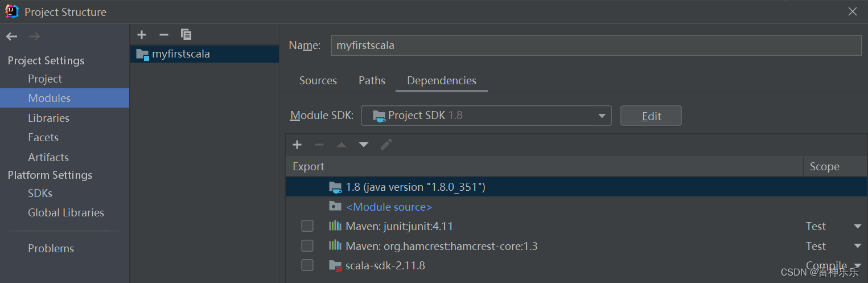Switch to the Sources tab
This screenshot has width=868, height=283.
[318, 80]
